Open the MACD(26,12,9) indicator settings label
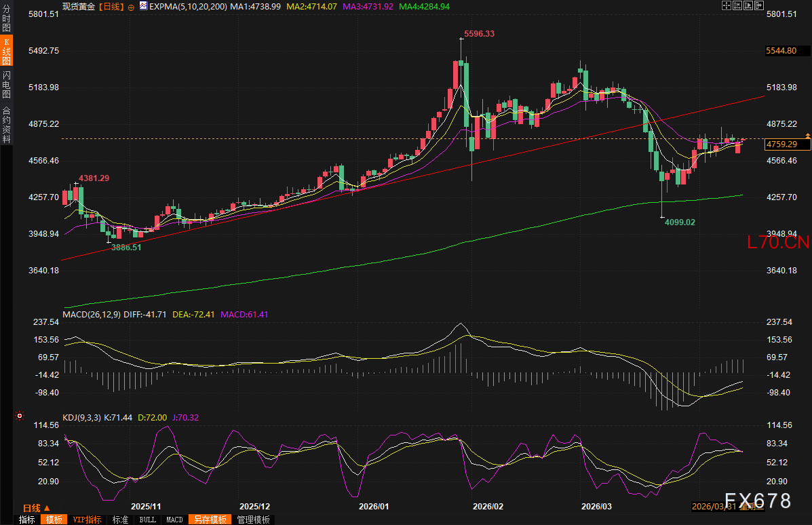The width and height of the screenshot is (812, 525). [x=92, y=314]
